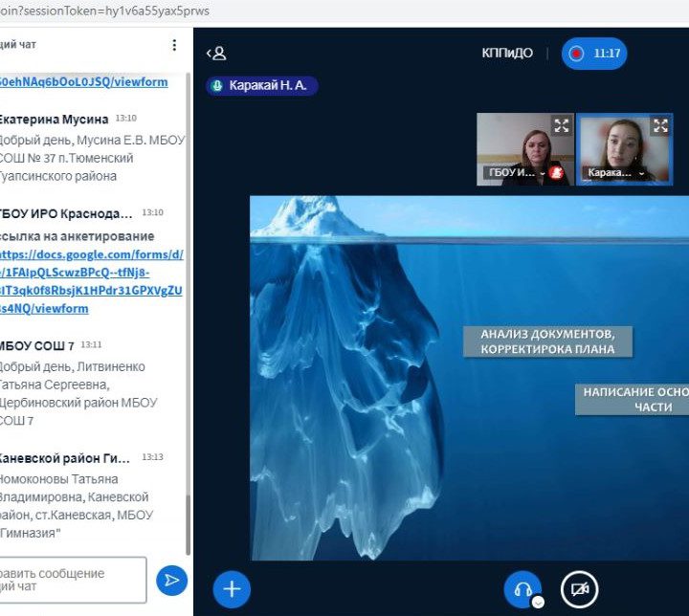Viewport: 689px width, 616px height.
Task: Open audio device dropdown on headphones button
Action: click(538, 602)
